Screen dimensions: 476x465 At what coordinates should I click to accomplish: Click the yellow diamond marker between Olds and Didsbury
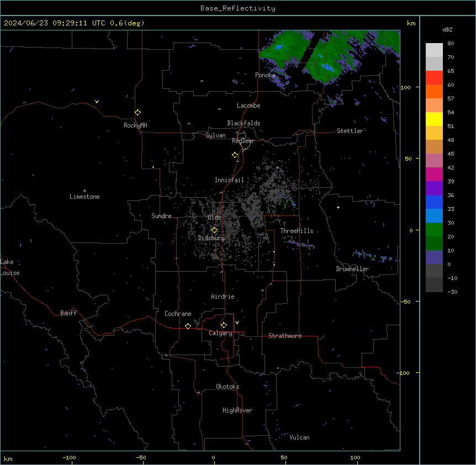point(214,230)
